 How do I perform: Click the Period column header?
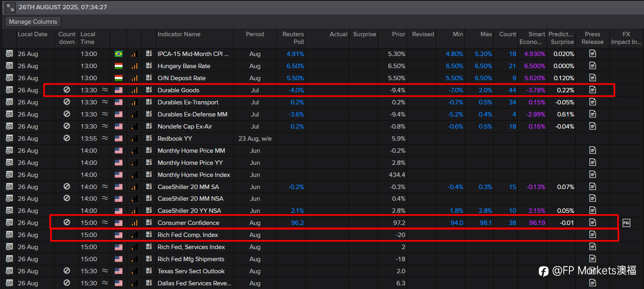point(255,34)
